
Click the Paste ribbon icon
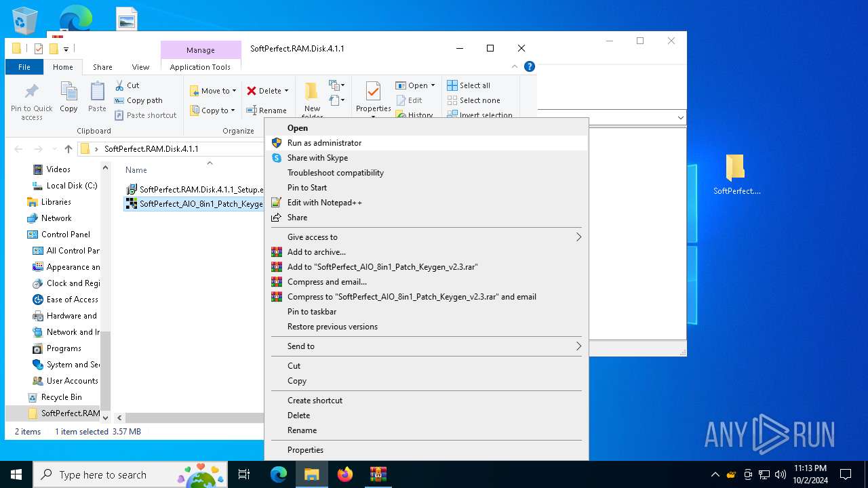tap(97, 92)
